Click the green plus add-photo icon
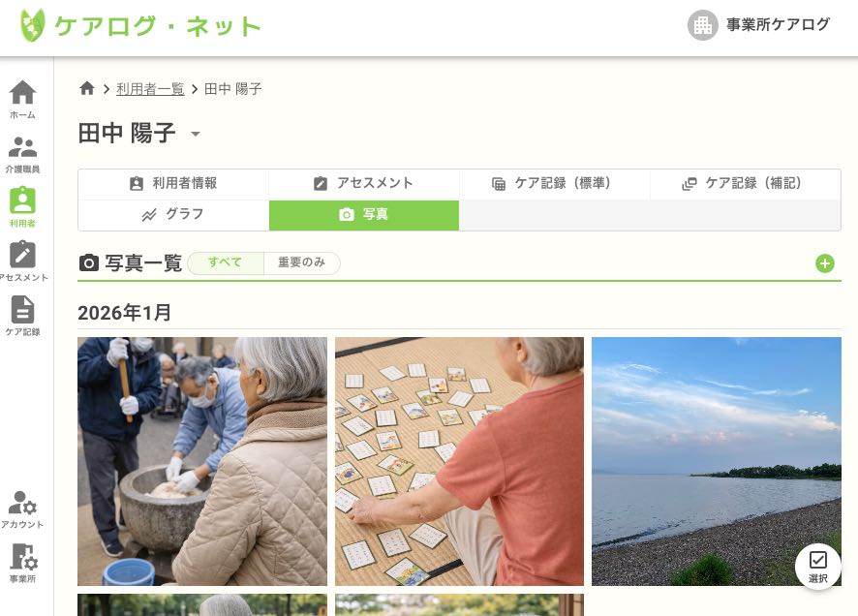Image resolution: width=858 pixels, height=616 pixels. pyautogui.click(x=825, y=263)
